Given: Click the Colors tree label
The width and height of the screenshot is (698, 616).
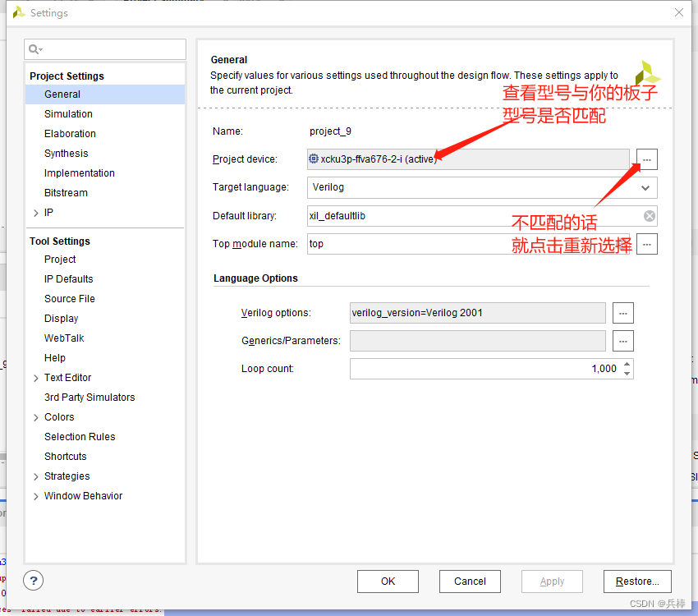Looking at the screenshot, I should [59, 417].
